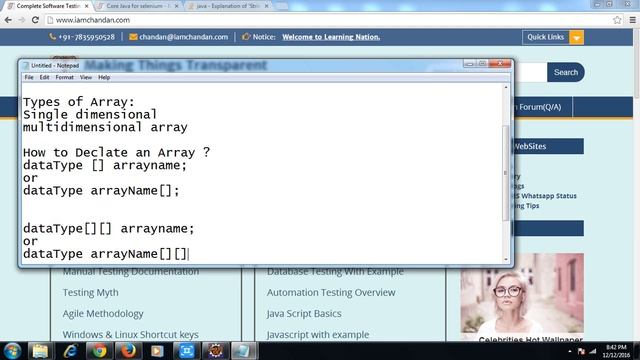Open Notepad Help menu
640x360 pixels.
click(x=104, y=77)
